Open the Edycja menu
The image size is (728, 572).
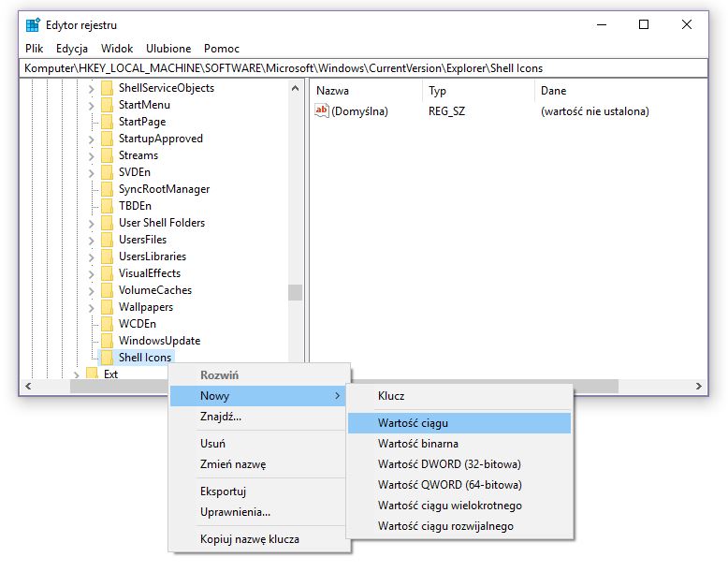pyautogui.click(x=71, y=49)
